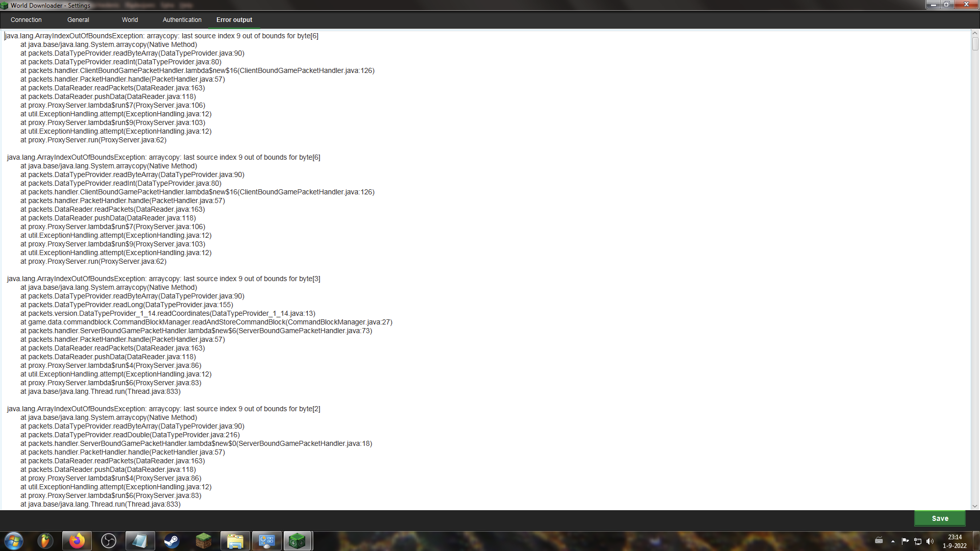Launch FL Studio from taskbar
Screen dimensions: 980x551
tap(45, 541)
